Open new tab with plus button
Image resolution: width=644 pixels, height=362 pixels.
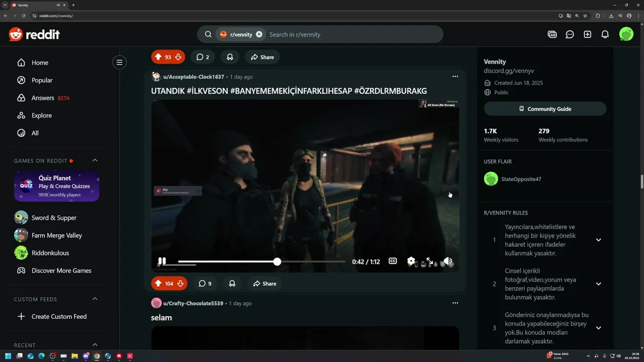coord(73,5)
